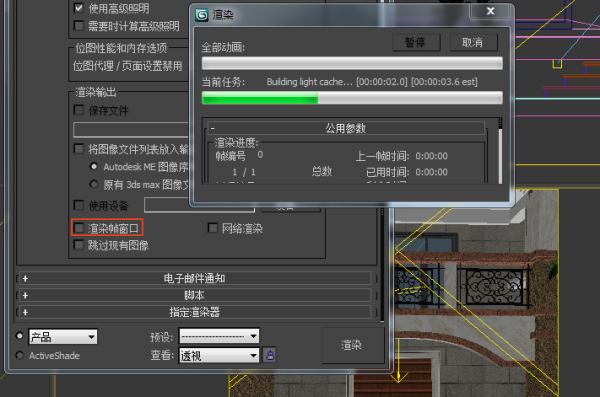Check the 保存文件 option
600x397 pixels.
click(79, 110)
